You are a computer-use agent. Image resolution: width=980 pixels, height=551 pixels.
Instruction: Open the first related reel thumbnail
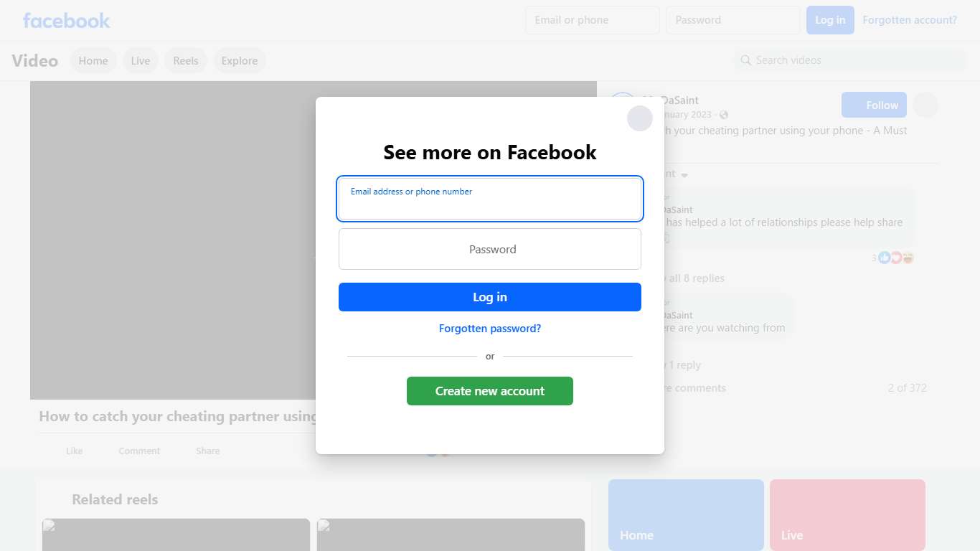tap(176, 534)
